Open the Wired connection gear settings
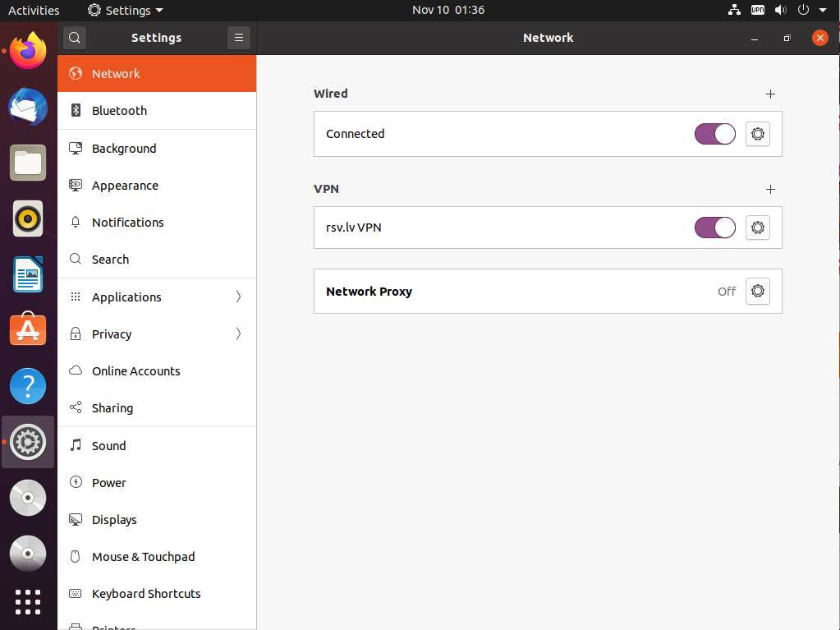Image resolution: width=840 pixels, height=630 pixels. pos(757,134)
